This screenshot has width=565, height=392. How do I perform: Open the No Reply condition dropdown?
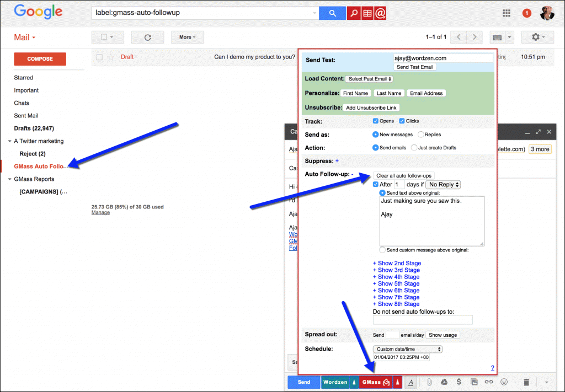[444, 185]
